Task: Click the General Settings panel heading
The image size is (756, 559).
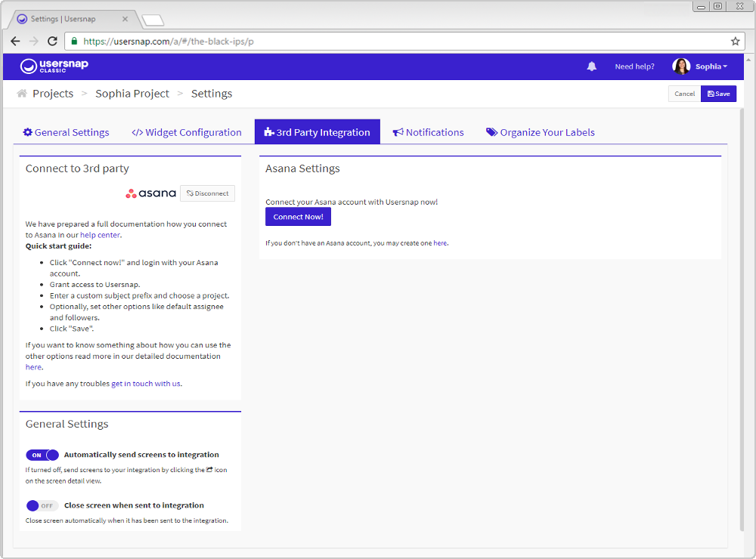Action: 67,424
